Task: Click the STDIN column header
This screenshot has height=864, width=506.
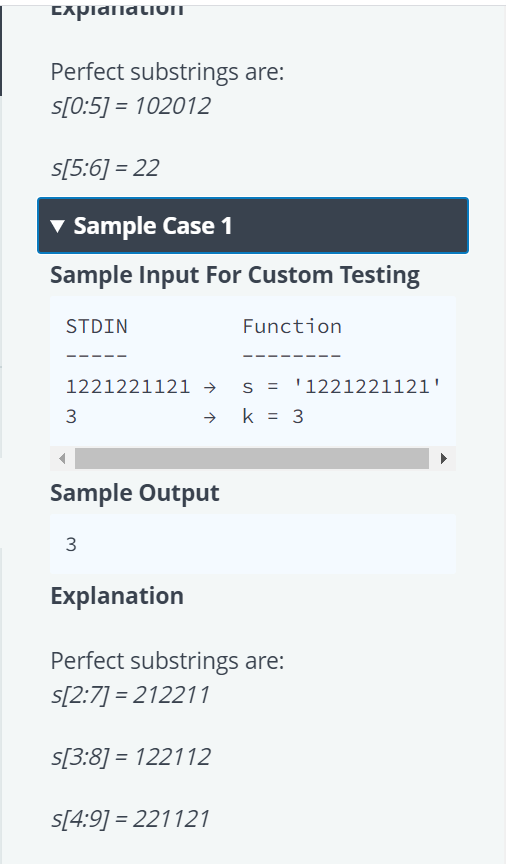Action: click(96, 326)
